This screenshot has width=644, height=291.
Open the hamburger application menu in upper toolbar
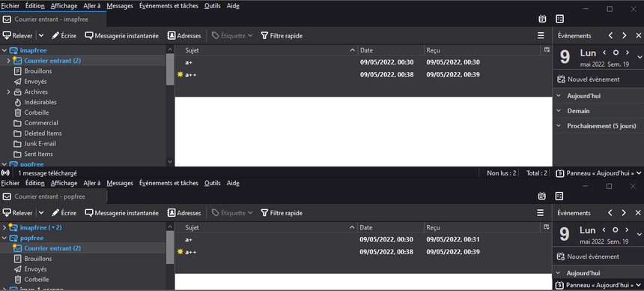tap(541, 36)
